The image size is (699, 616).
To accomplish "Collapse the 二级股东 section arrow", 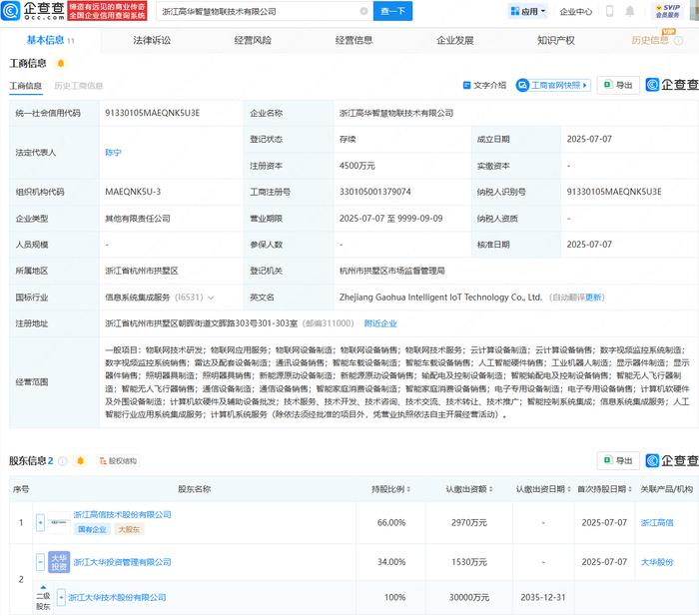I will coord(43,587).
